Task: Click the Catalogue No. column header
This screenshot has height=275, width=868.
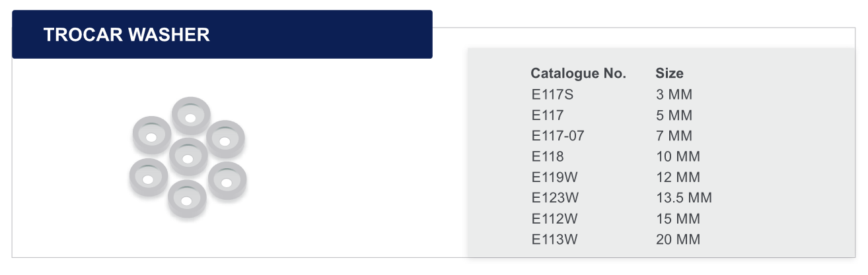Action: pos(578,73)
